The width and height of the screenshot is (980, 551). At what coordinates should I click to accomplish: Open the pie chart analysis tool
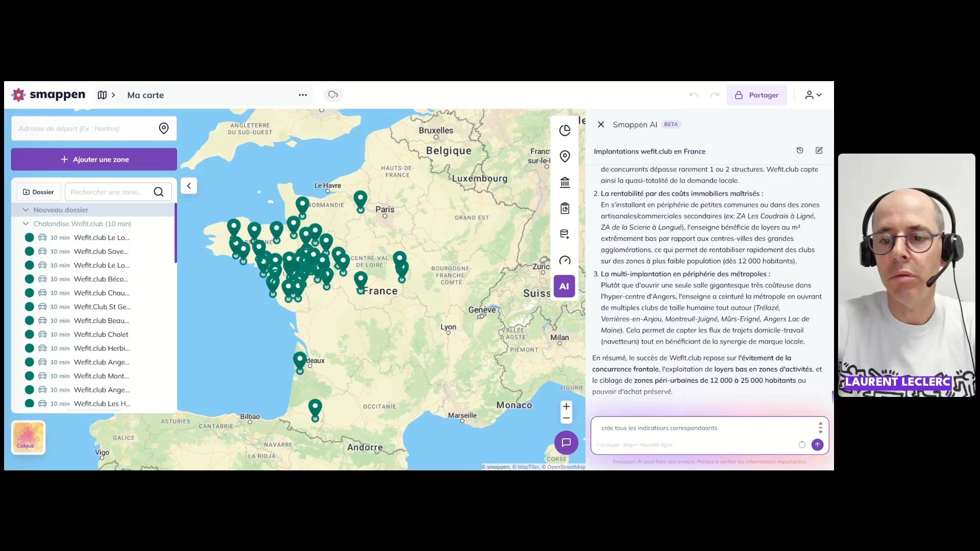(x=565, y=131)
